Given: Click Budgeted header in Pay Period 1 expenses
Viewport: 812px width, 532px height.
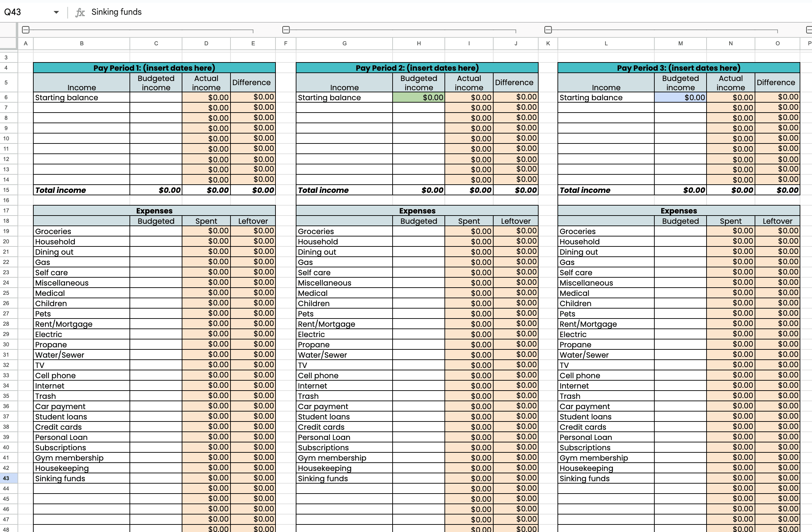Looking at the screenshot, I should coord(156,221).
